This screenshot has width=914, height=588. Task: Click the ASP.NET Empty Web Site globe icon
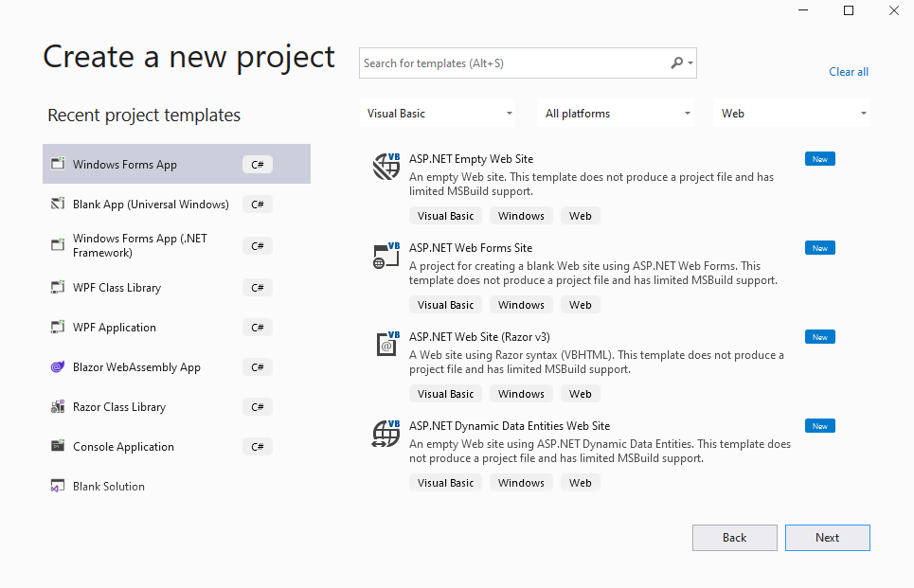point(386,167)
